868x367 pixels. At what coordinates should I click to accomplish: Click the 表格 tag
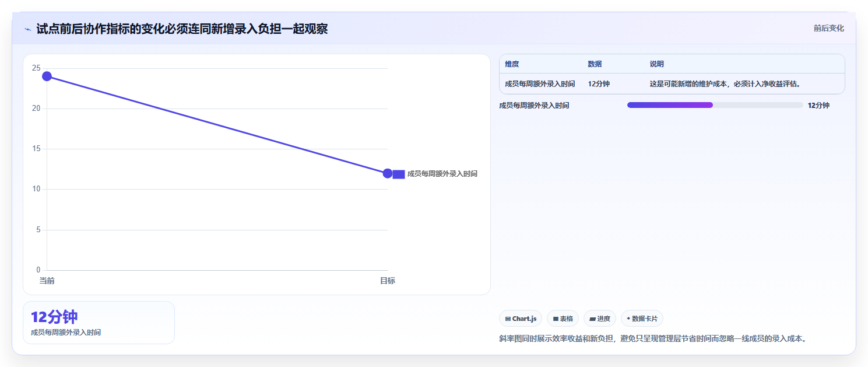[563, 319]
